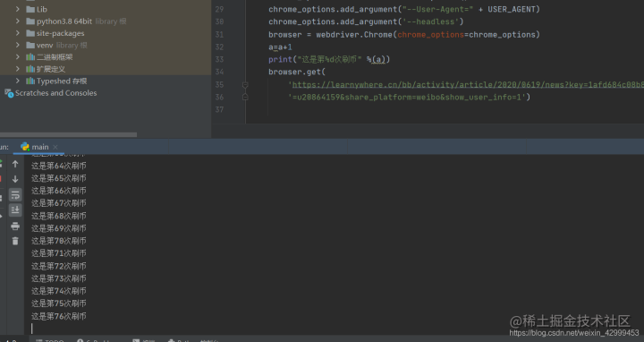Click the Typeshed library icon

[x=30, y=81]
